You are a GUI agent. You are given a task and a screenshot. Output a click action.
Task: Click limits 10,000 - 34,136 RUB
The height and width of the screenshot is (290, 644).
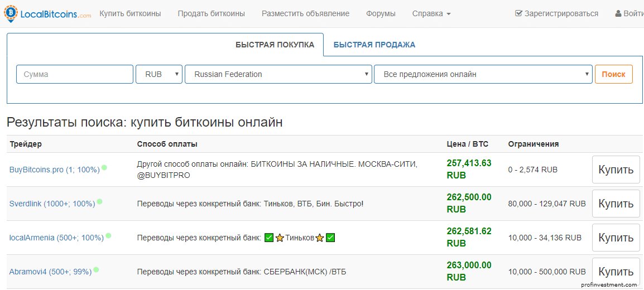tap(545, 238)
